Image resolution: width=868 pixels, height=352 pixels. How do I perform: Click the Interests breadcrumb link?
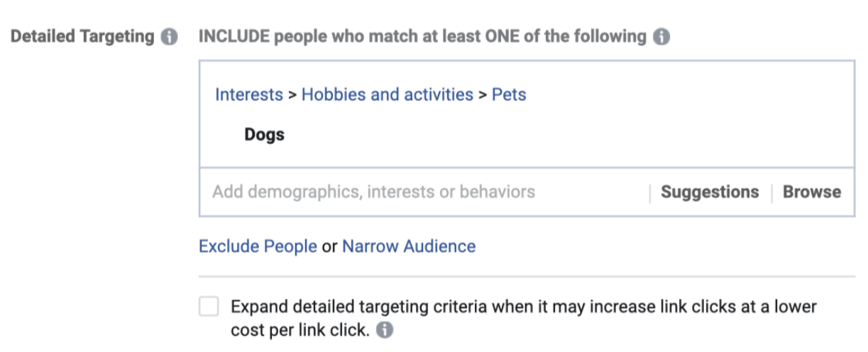pos(248,94)
